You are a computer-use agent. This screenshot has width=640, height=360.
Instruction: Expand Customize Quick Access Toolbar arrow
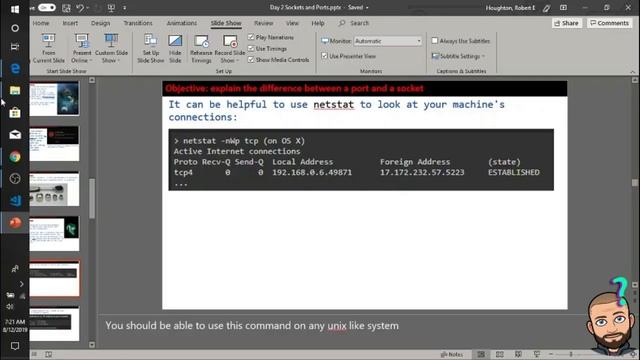[124, 8]
